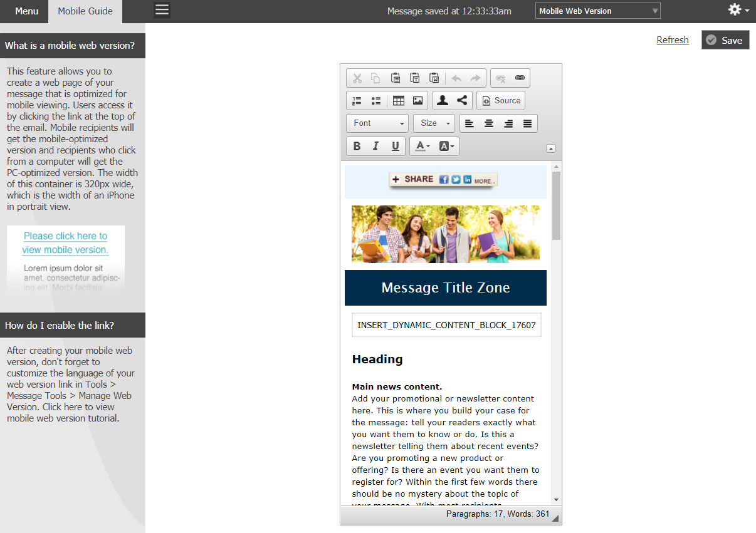
Task: Click the INSERT_DYNAMIC_CONTENT_BLOCK_17607 placeholder
Action: tap(446, 325)
